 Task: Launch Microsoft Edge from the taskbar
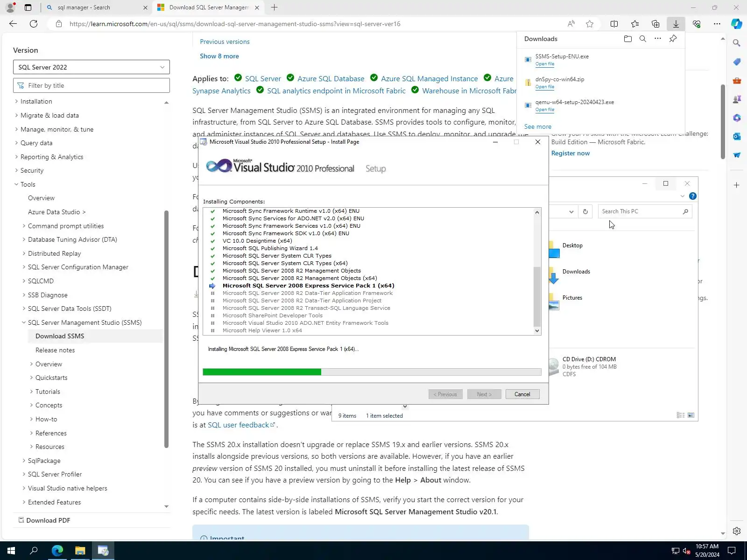(x=57, y=551)
